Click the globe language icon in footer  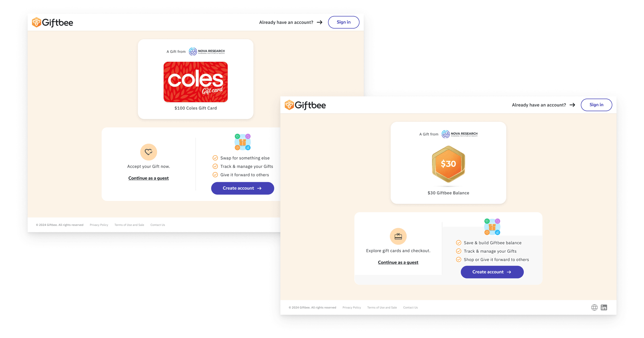(x=594, y=307)
